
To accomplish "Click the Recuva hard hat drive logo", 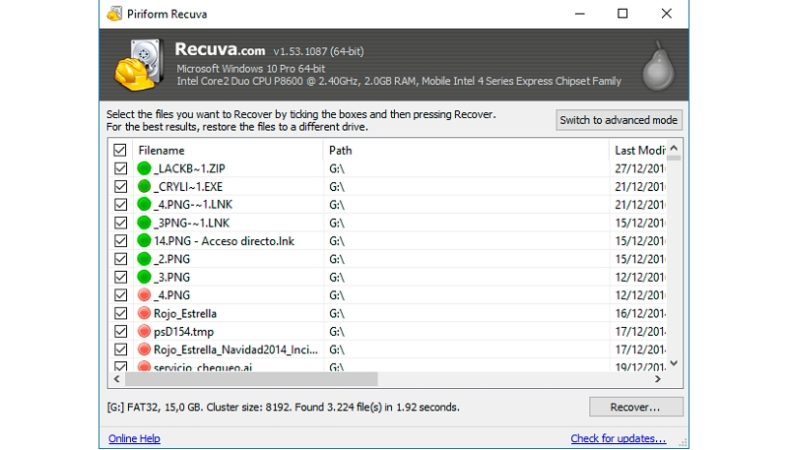I will (x=139, y=65).
